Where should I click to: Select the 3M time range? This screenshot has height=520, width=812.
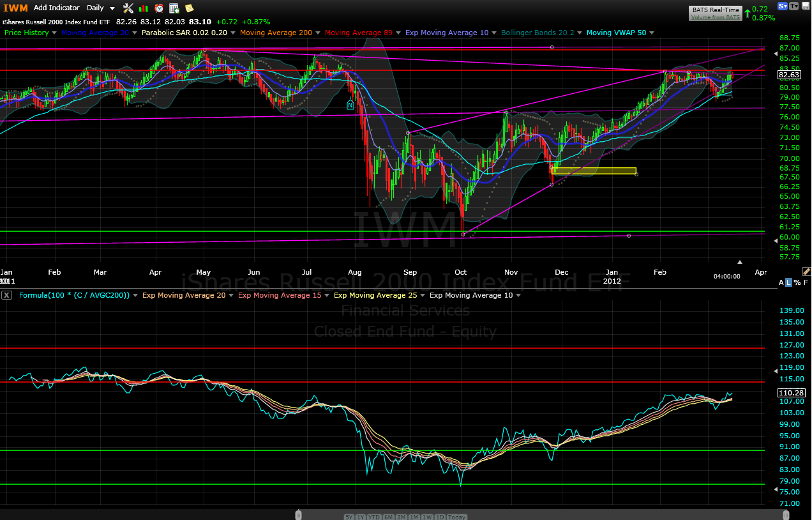402,517
